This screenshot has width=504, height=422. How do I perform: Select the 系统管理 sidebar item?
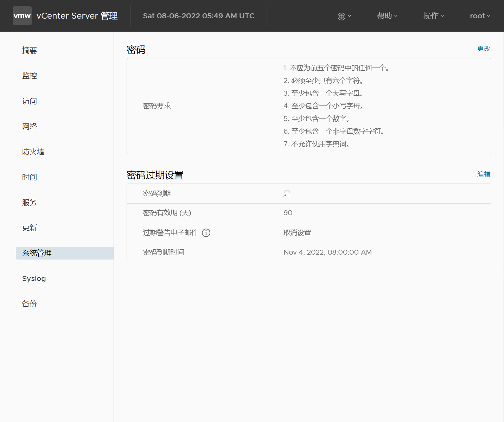(x=65, y=253)
